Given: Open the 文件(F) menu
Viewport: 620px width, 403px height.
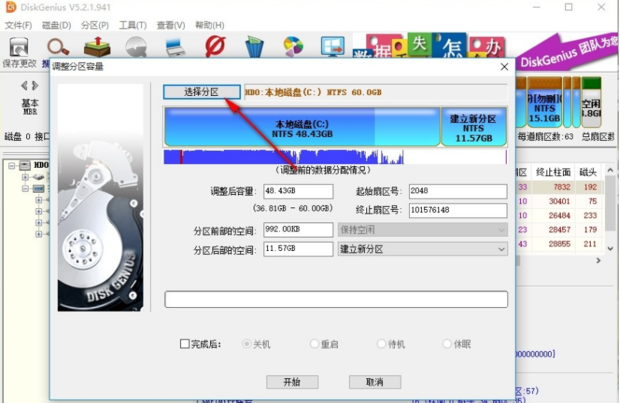Looking at the screenshot, I should pyautogui.click(x=18, y=25).
